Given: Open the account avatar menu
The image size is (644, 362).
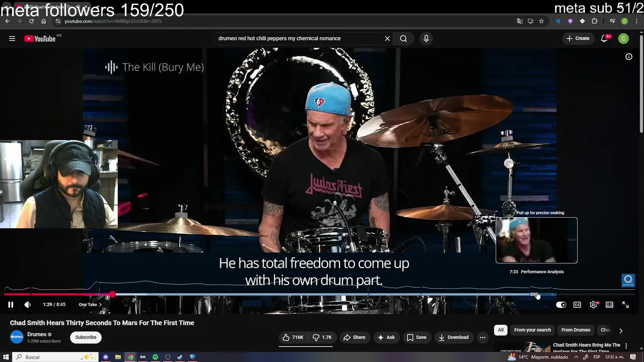Looking at the screenshot, I should click(x=623, y=38).
